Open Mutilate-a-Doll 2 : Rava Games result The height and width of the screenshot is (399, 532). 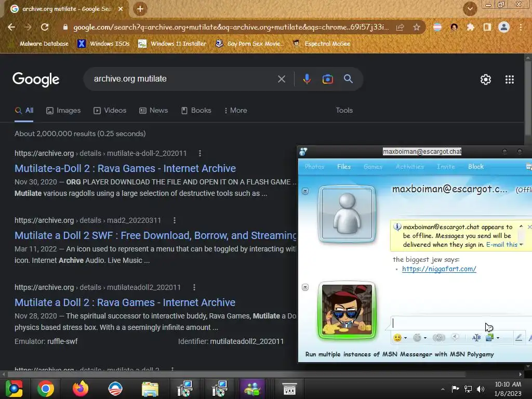[125, 169]
